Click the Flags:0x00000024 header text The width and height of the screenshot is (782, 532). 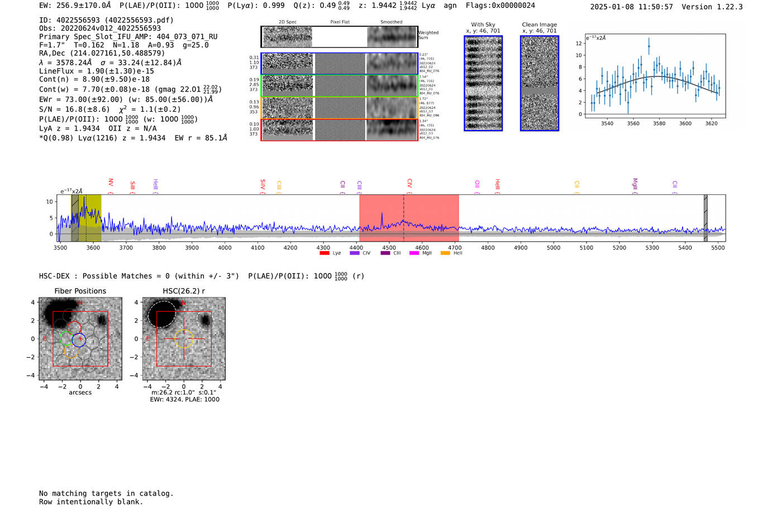[x=500, y=6]
